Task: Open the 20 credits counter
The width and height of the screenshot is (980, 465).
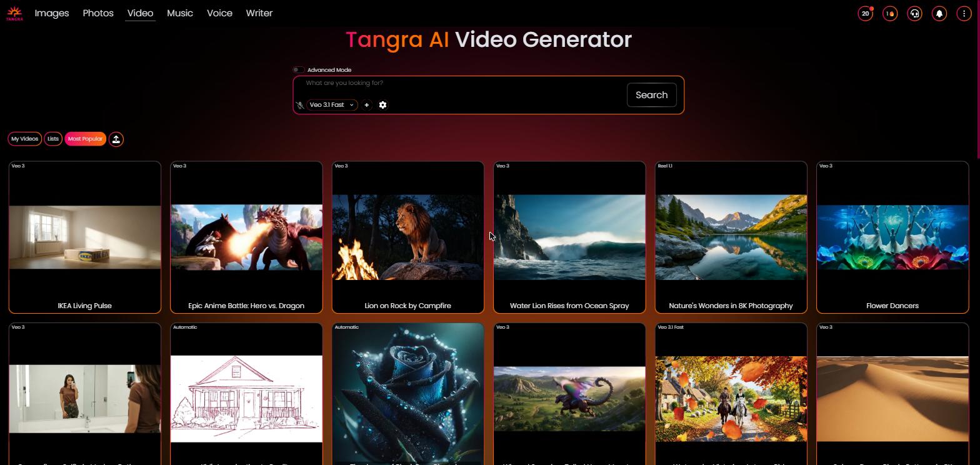Action: click(x=865, y=13)
